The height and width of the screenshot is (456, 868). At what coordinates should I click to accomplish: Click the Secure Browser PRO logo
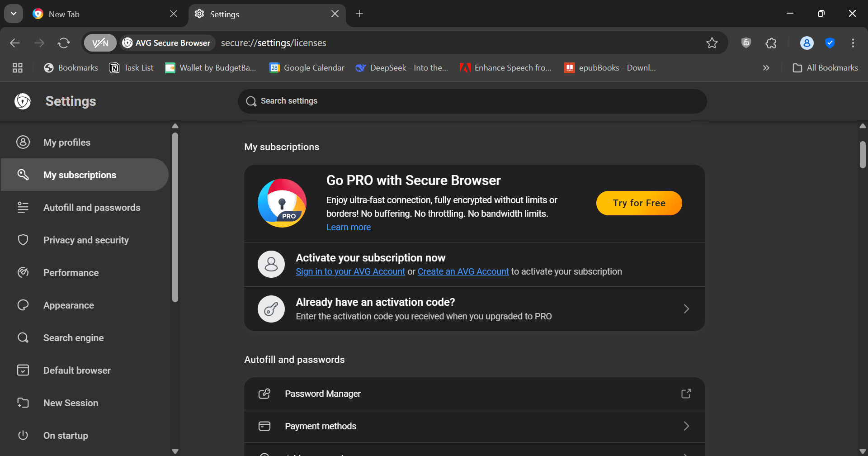pos(282,203)
